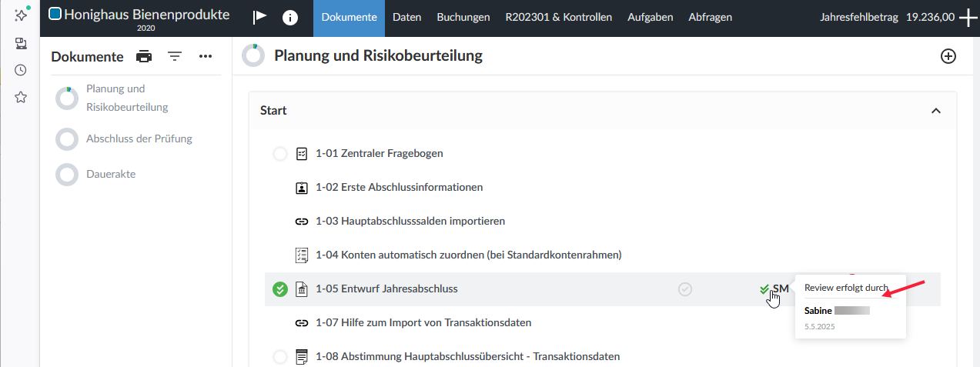Viewport: 980px width, 367px height.
Task: Switch to the Dokumente tab
Action: click(x=349, y=18)
